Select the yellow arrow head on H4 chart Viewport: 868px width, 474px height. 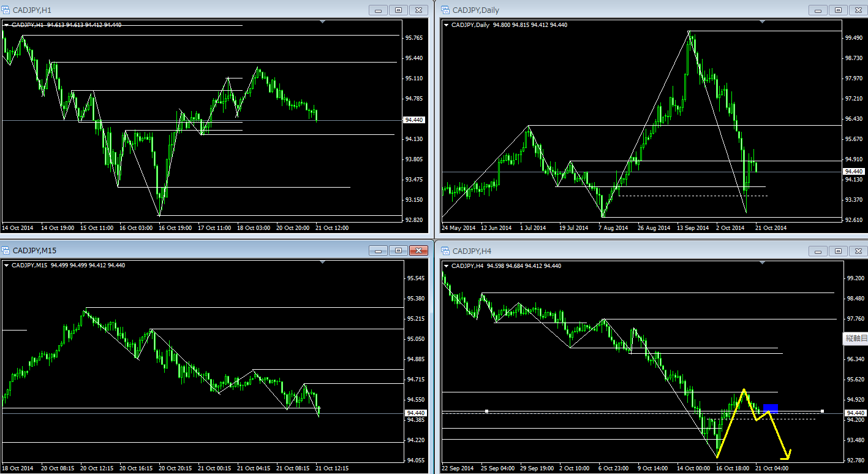[787, 455]
